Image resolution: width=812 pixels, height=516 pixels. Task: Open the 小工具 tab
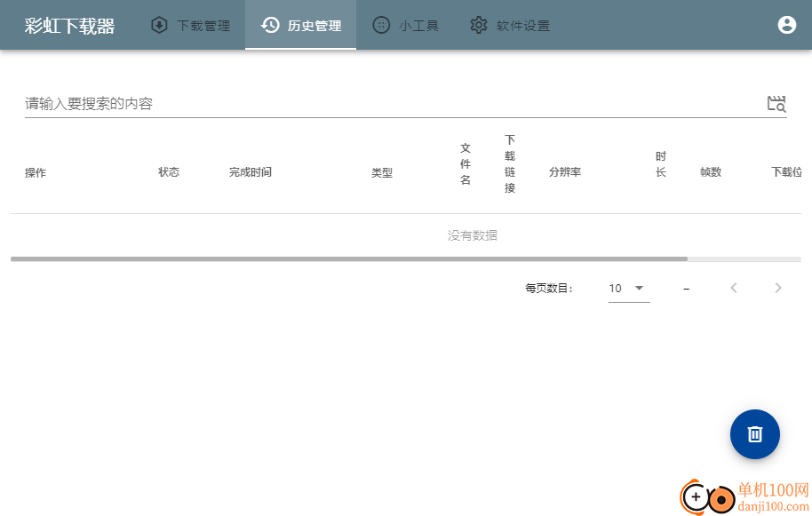click(405, 25)
